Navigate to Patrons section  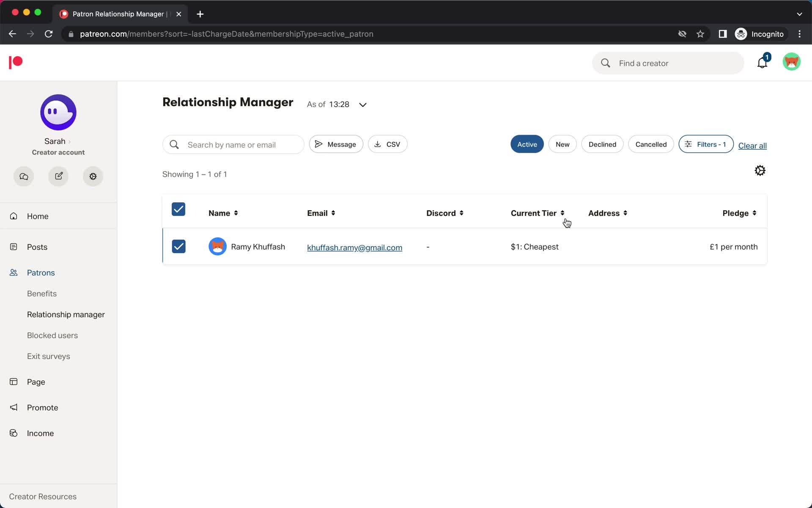[41, 272]
